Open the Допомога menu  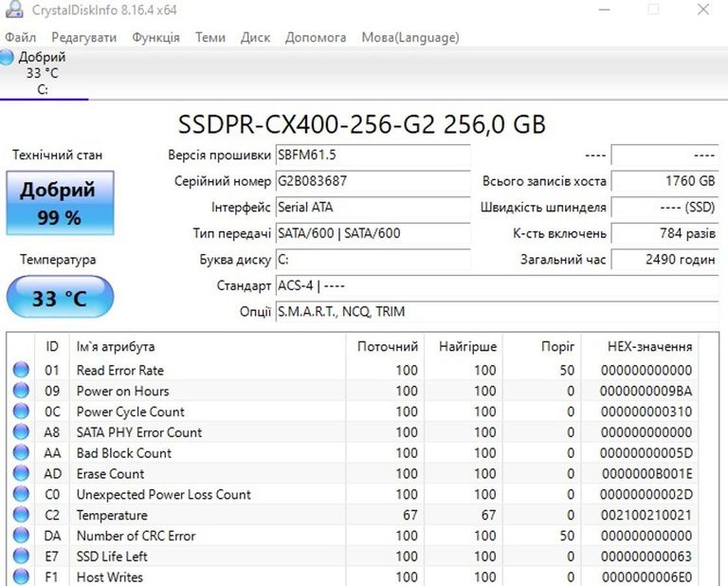click(316, 38)
